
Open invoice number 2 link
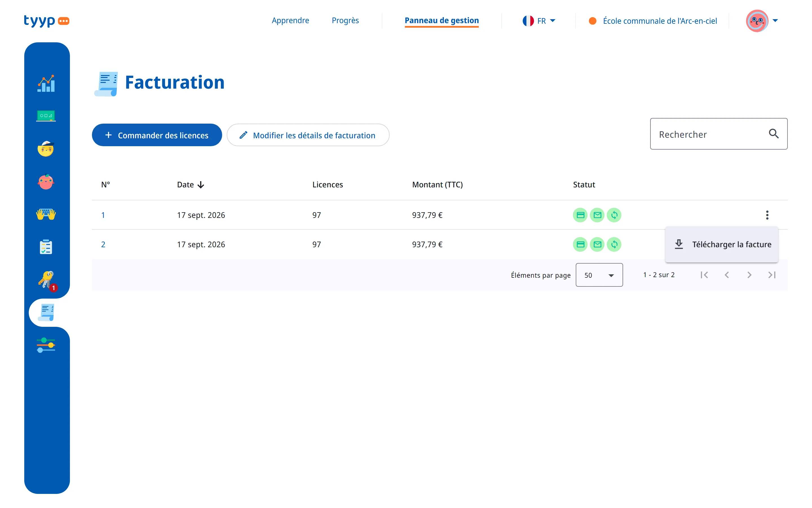click(103, 245)
